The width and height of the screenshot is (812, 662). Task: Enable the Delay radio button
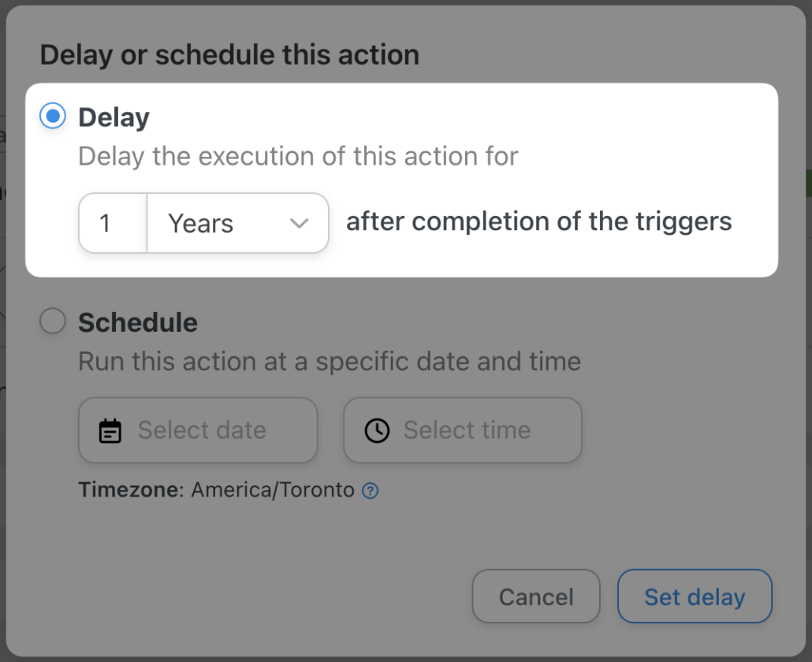[51, 116]
